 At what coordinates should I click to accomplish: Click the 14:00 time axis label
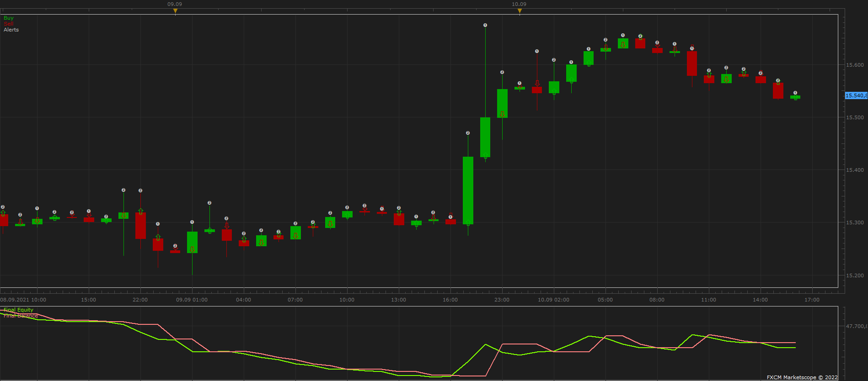761,300
